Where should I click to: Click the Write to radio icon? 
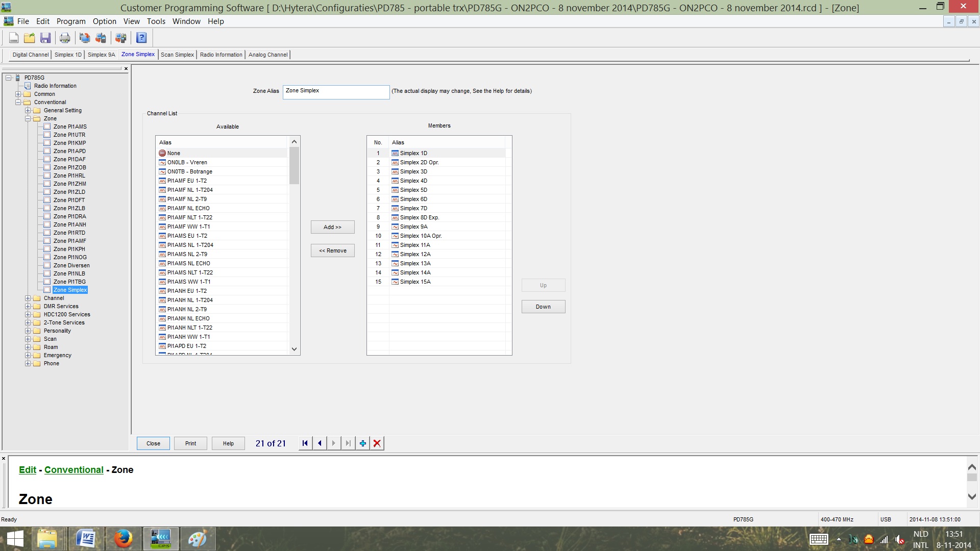[x=101, y=38]
